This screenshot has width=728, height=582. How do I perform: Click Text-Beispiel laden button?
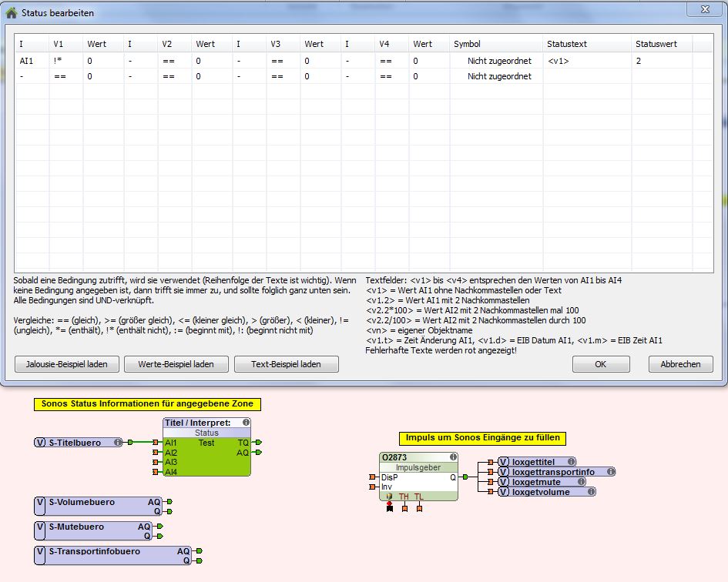pos(286,364)
